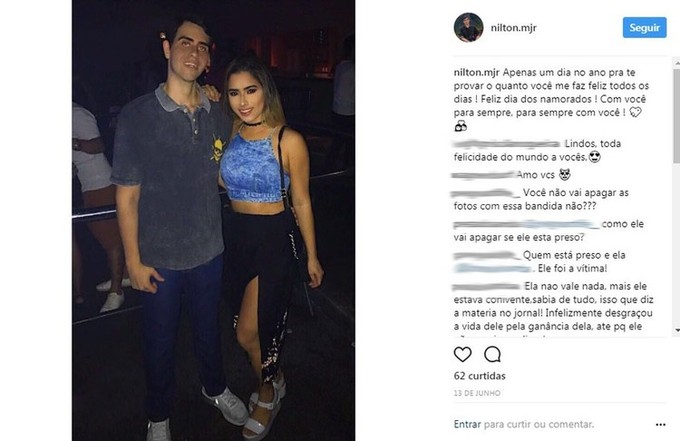Viewport: 680px width, 441px height.
Task: Open comments via speech bubble icon
Action: tap(492, 354)
